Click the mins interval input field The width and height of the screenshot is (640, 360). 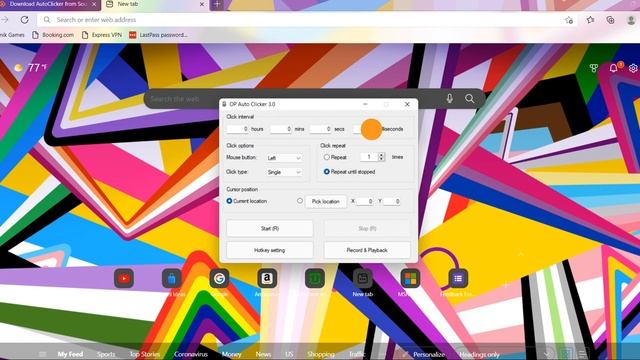pyautogui.click(x=281, y=129)
